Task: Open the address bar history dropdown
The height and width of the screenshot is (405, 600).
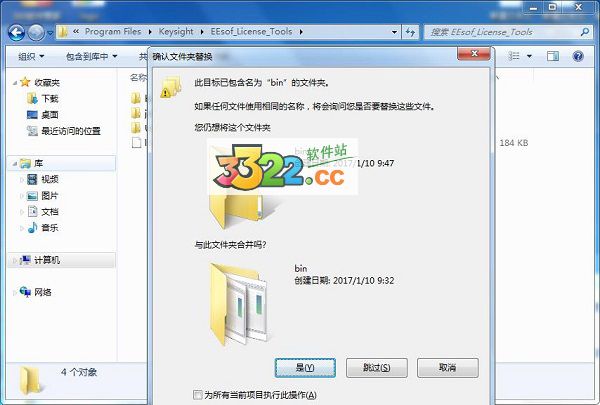Action: pyautogui.click(x=395, y=33)
